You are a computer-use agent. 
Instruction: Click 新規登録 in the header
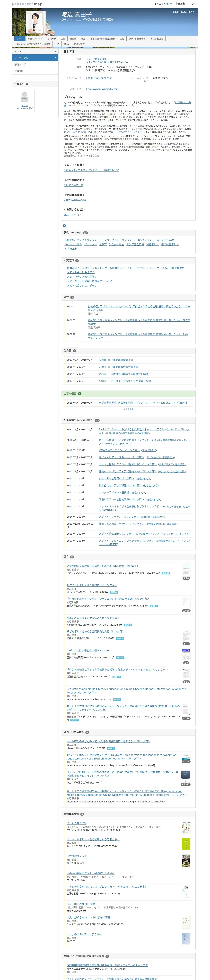click(181, 3)
